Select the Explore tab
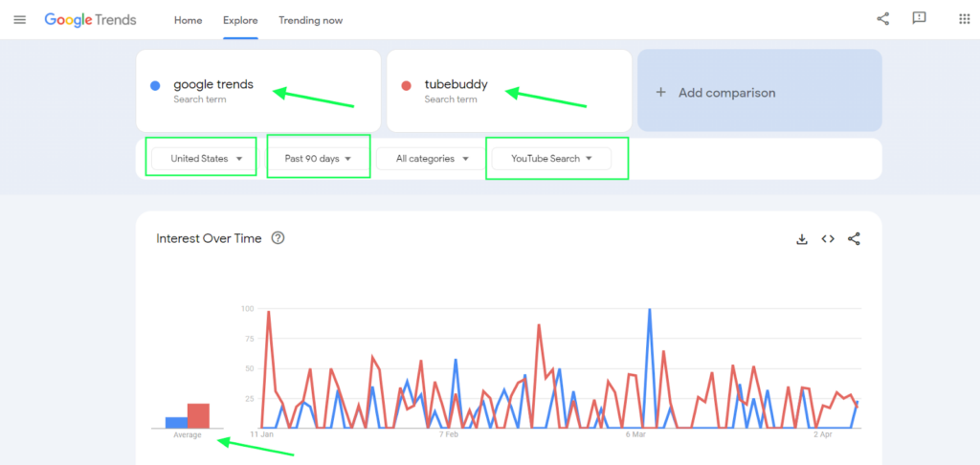 [x=240, y=20]
